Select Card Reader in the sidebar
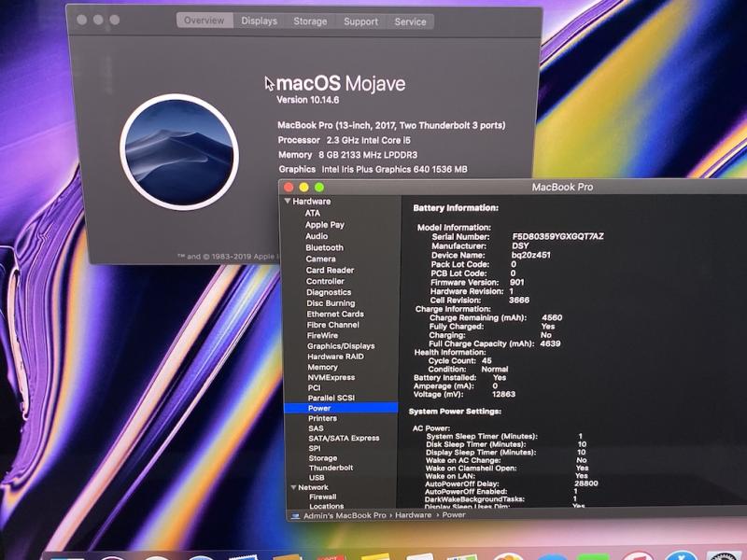The width and height of the screenshot is (747, 560). [x=331, y=270]
